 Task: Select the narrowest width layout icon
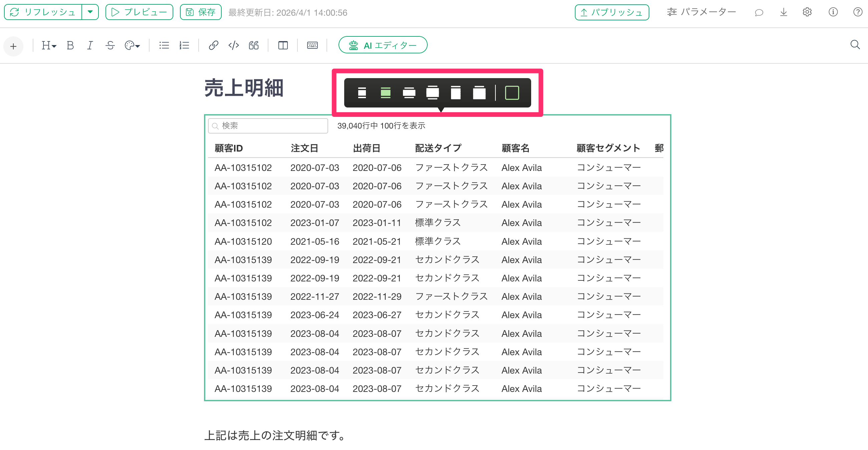[x=362, y=92]
